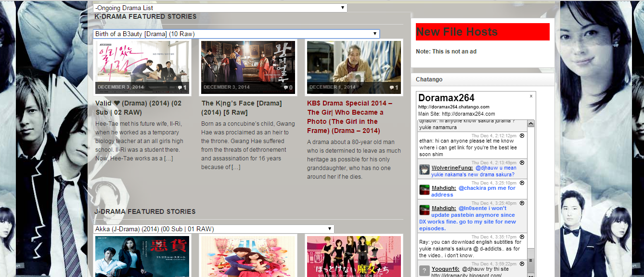Image resolution: width=644 pixels, height=277 pixels.
Task: Open Mahdigh username in chackira message
Action: 444,188
